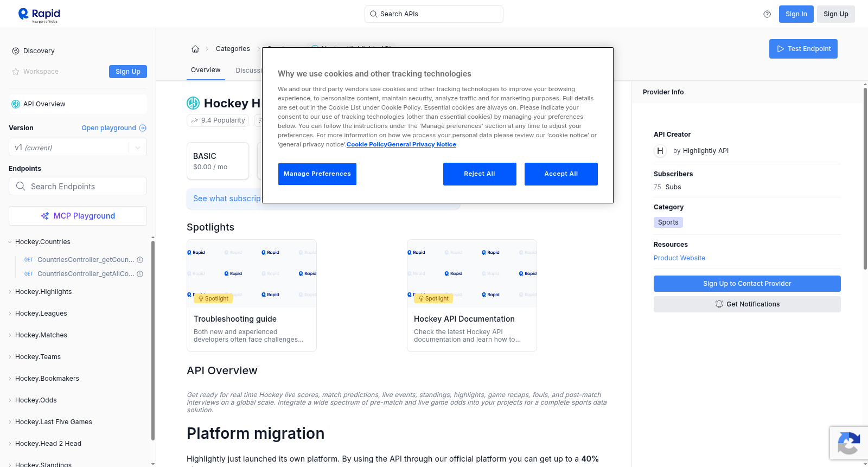Select the BASIC $0.00 plan card
The height and width of the screenshot is (467, 868).
click(218, 161)
